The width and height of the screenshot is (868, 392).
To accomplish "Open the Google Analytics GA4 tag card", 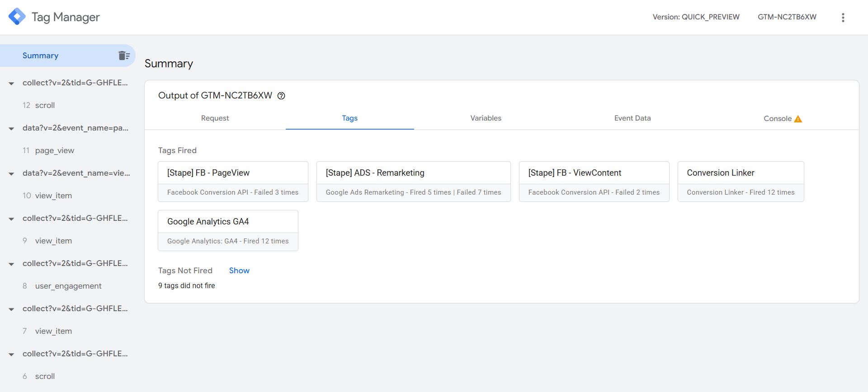I will (228, 230).
